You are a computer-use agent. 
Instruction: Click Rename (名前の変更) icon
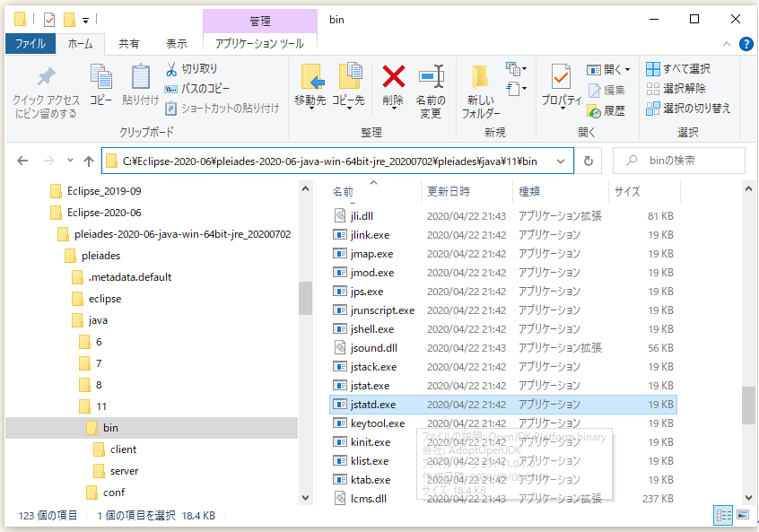pos(431,76)
